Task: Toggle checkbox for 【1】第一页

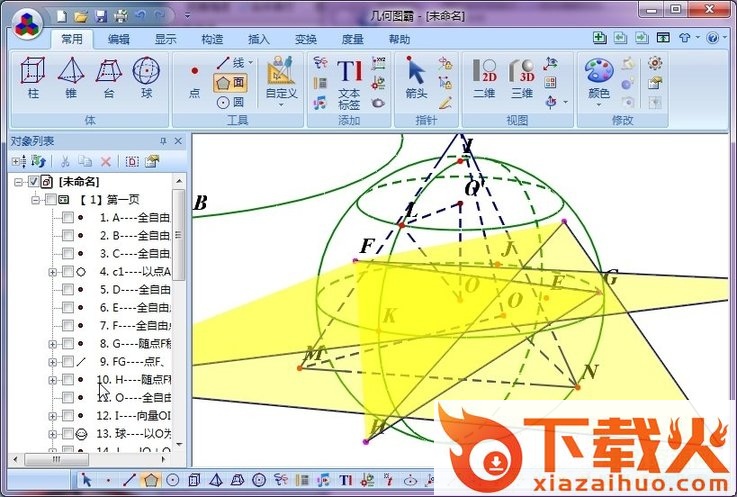Action: (50, 200)
